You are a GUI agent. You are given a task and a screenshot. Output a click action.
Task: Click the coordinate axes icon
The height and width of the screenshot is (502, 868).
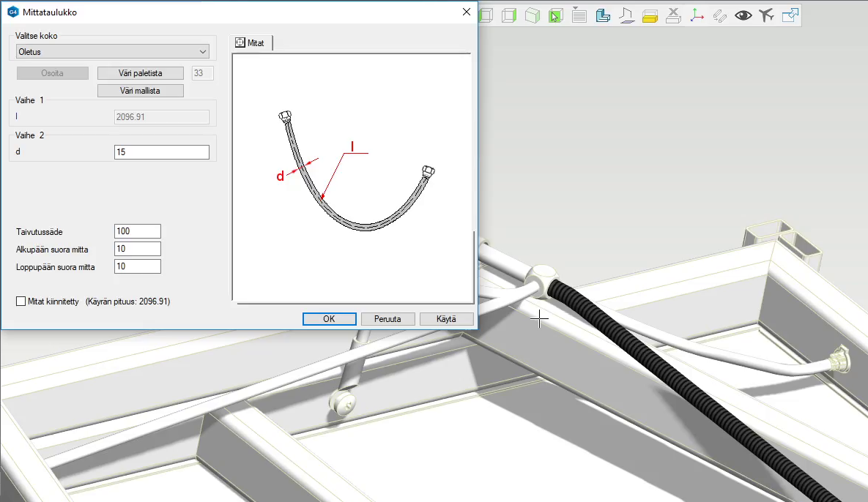point(697,15)
